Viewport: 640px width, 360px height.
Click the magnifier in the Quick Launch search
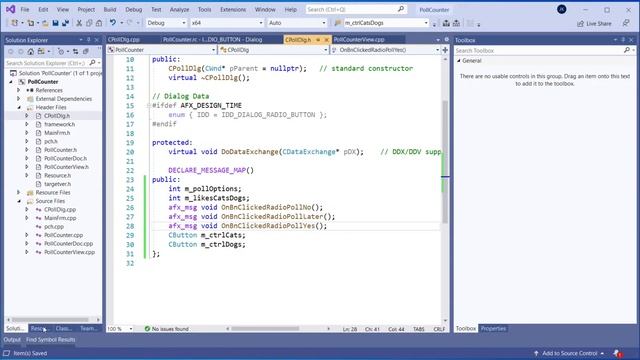point(401,9)
